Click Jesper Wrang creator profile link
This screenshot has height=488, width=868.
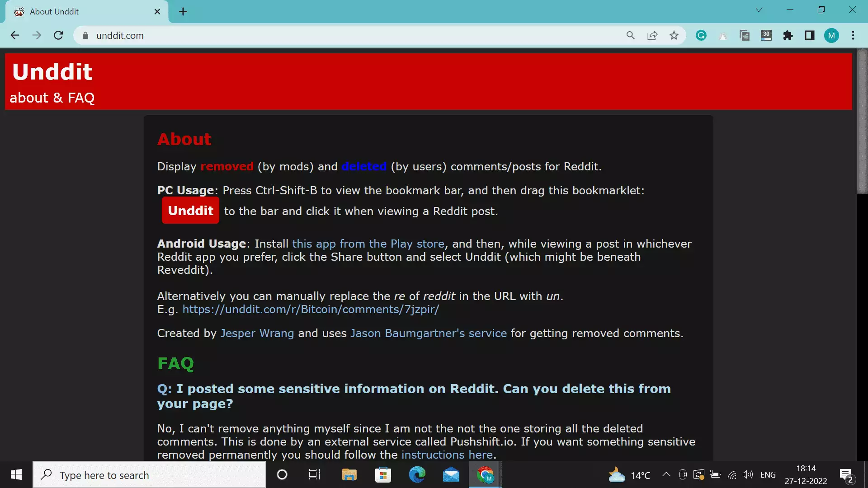pyautogui.click(x=257, y=333)
